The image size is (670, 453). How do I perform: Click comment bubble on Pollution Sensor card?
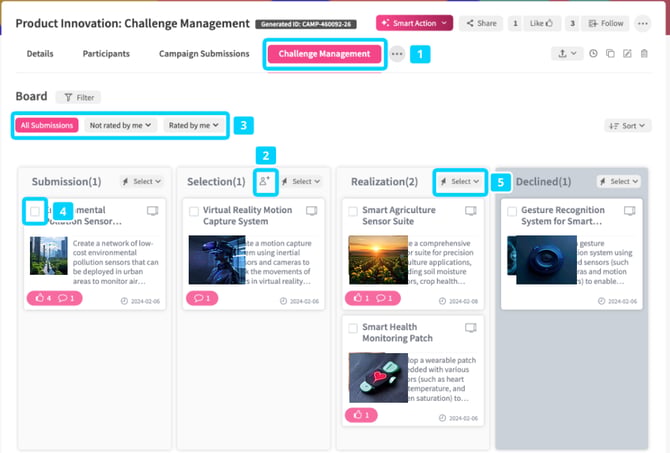(x=66, y=298)
